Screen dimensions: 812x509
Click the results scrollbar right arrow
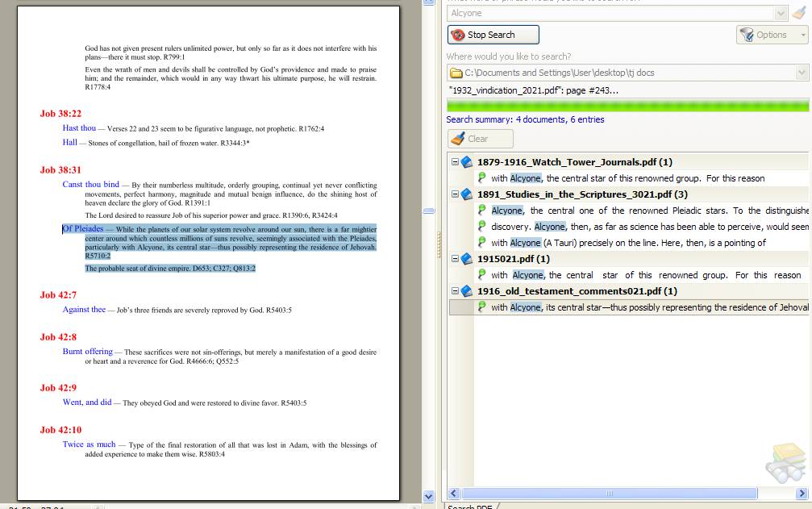[x=802, y=494]
